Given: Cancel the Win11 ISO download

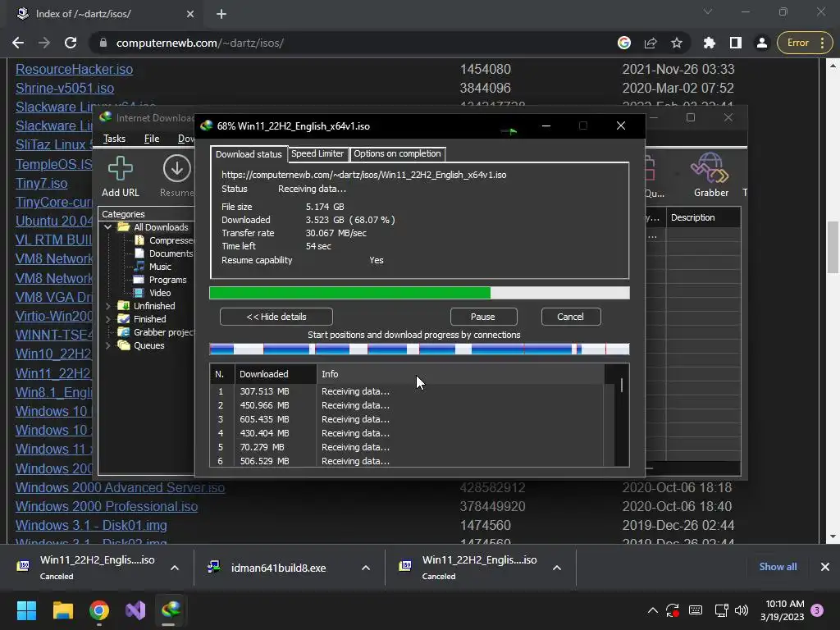Looking at the screenshot, I should click(571, 317).
